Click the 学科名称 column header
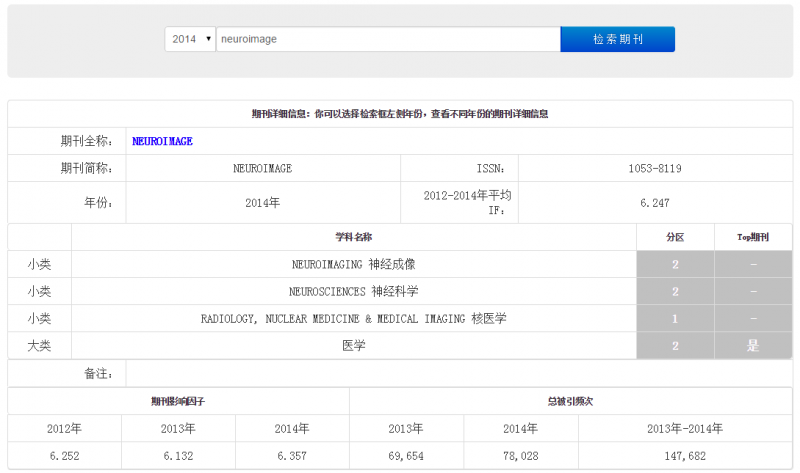The height and width of the screenshot is (473, 800). pos(354,237)
